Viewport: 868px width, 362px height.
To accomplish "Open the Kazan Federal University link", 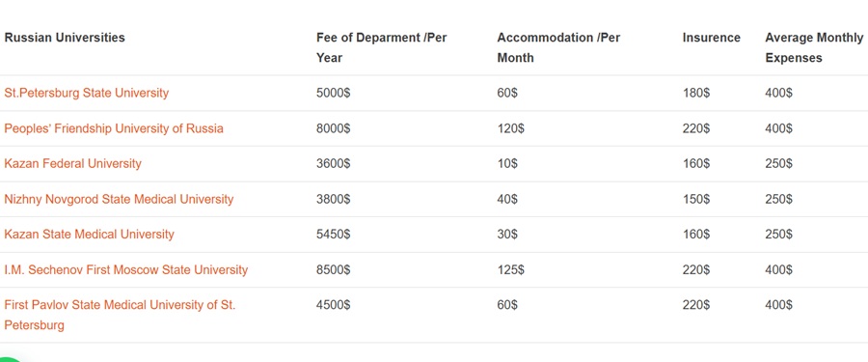I will pyautogui.click(x=73, y=164).
